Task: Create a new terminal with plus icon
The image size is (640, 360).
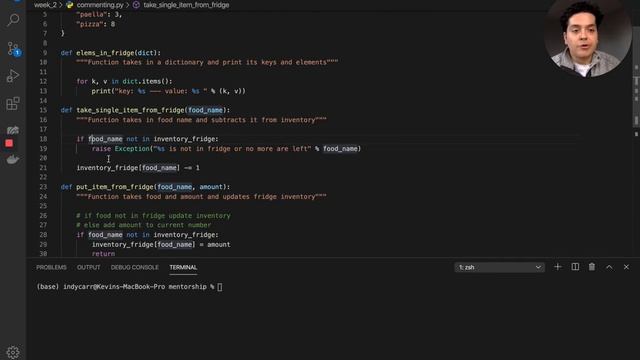Action: [558, 267]
